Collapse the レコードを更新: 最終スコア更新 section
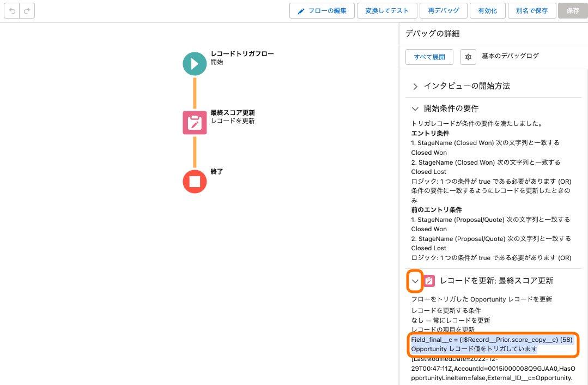The width and height of the screenshot is (588, 385). [x=415, y=281]
